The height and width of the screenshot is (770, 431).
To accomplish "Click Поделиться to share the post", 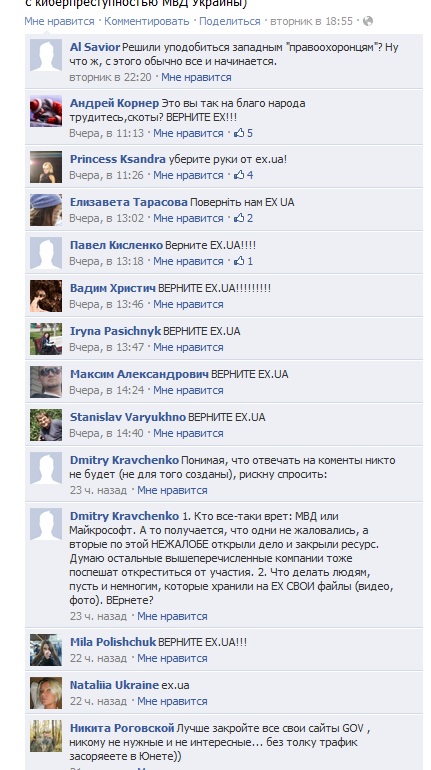I will [x=230, y=21].
